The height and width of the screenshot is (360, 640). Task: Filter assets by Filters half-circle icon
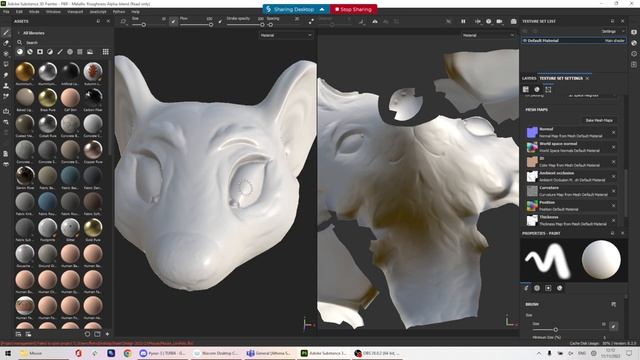pos(50,52)
